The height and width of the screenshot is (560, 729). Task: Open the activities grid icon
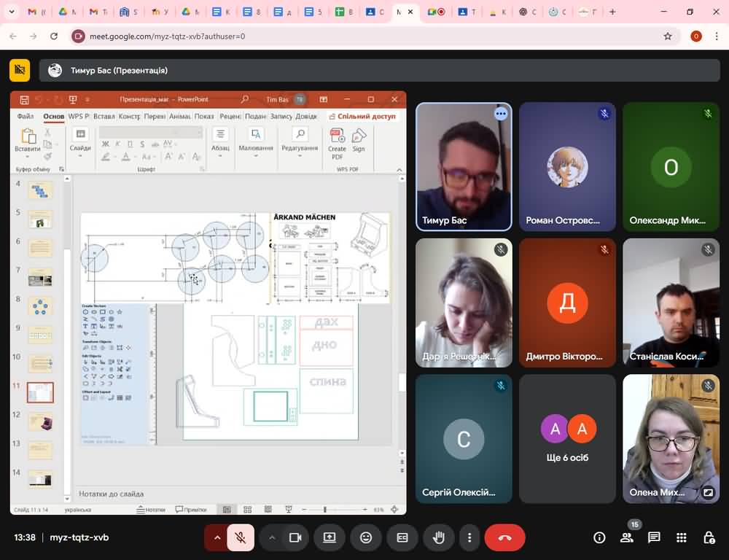(x=682, y=537)
